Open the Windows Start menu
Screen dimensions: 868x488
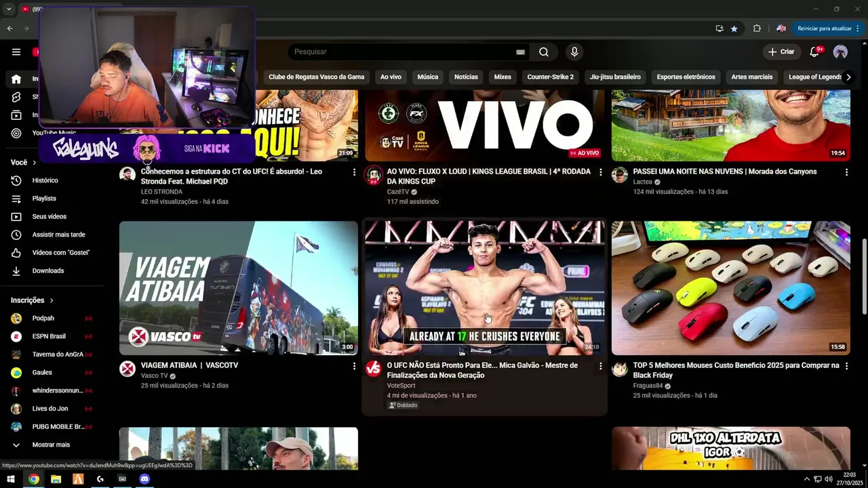coord(11,479)
